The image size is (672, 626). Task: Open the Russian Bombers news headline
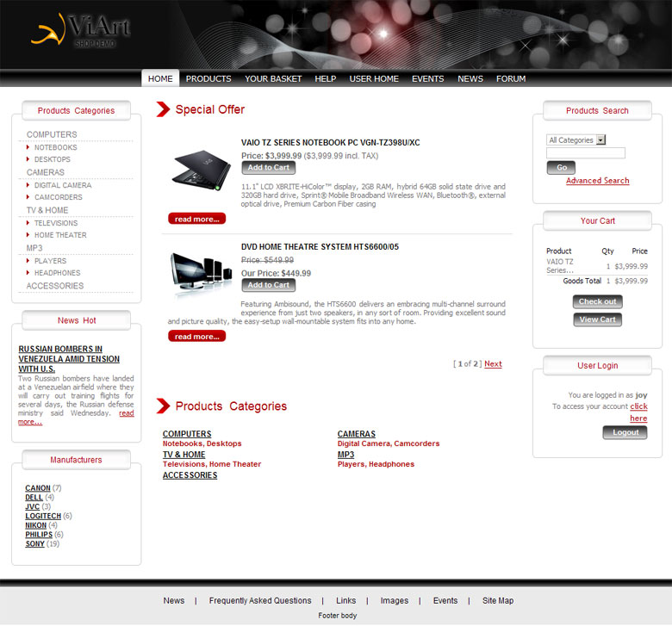69,359
